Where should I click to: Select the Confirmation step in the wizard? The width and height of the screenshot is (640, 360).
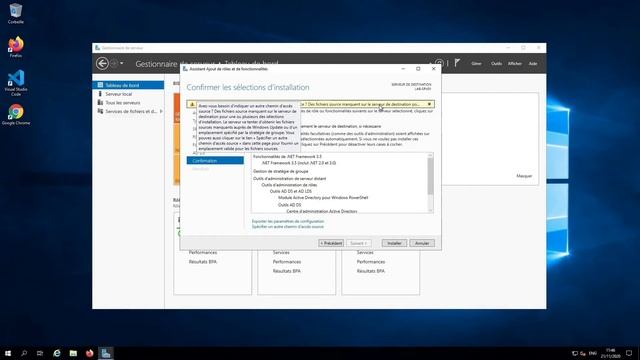215,160
